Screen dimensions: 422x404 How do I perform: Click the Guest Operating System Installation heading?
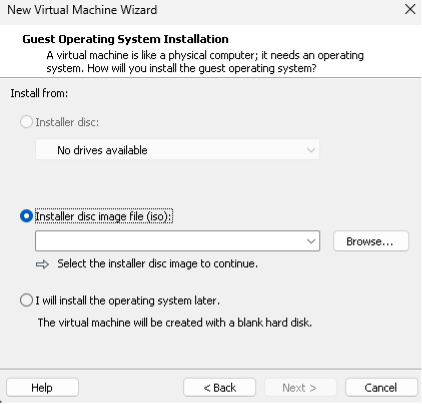tap(125, 39)
